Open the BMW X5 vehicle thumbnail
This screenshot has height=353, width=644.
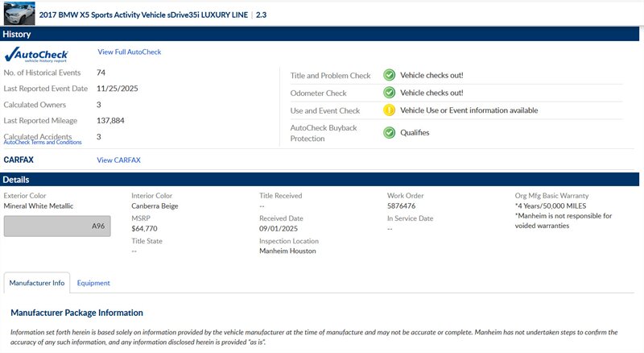[x=19, y=12]
